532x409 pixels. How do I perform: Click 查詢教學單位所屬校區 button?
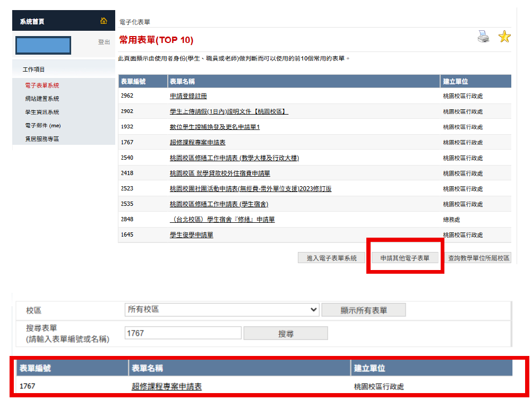coord(478,258)
